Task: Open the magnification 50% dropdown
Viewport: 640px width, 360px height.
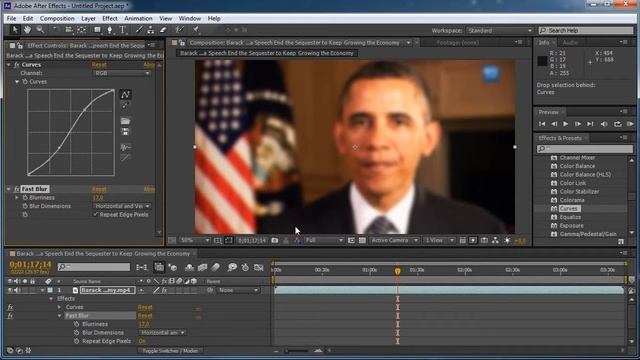Action: [194, 240]
